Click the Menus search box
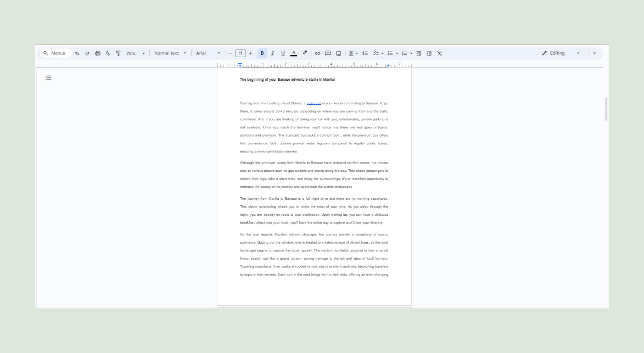This screenshot has height=353, width=644. (55, 53)
